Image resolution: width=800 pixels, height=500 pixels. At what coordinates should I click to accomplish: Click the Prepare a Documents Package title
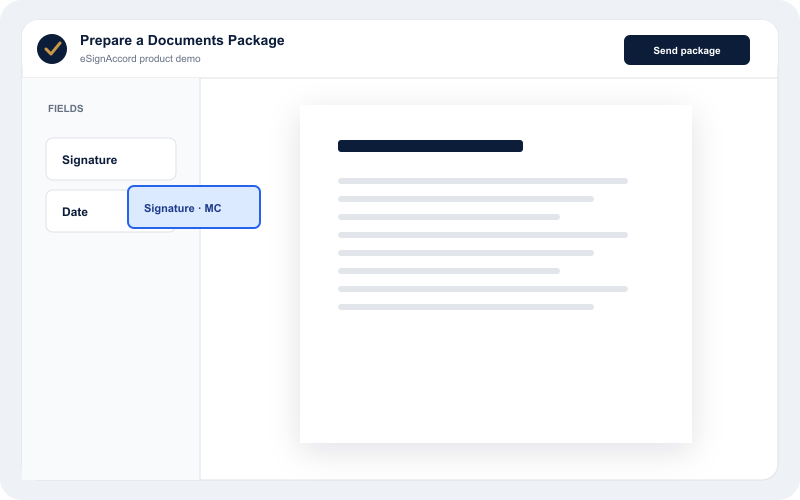tap(182, 40)
